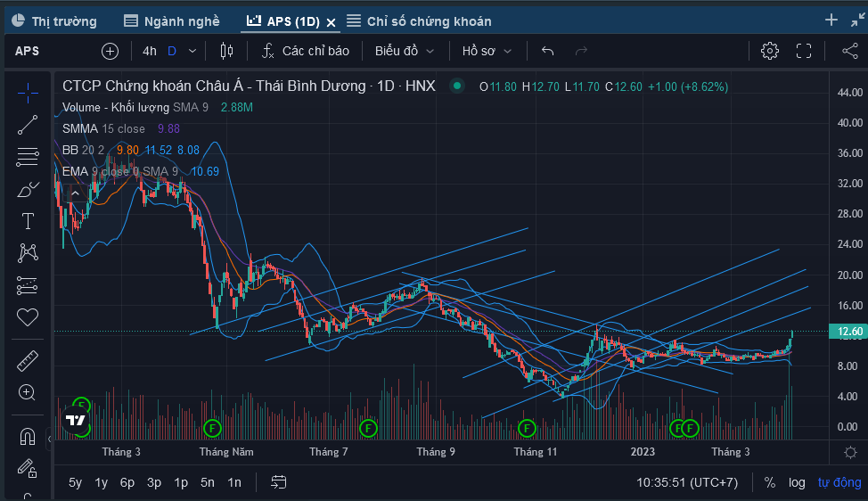Toggle log scale mode
868x501 pixels.
[797, 483]
